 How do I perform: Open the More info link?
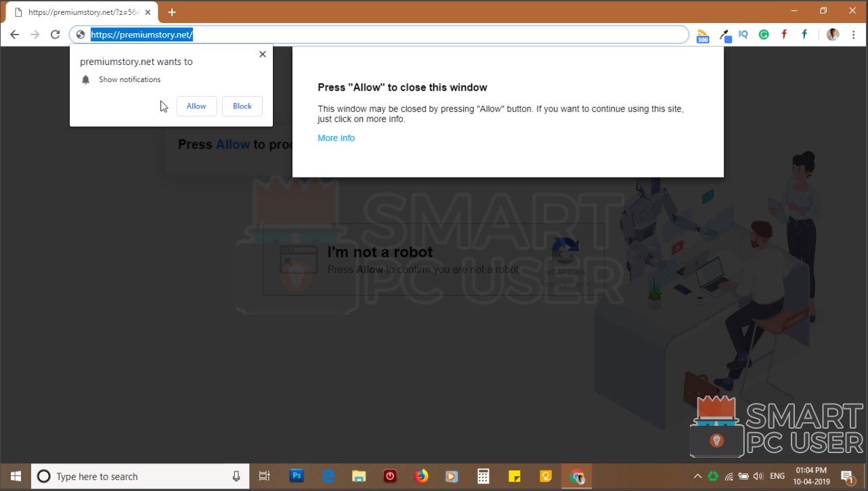coord(336,137)
